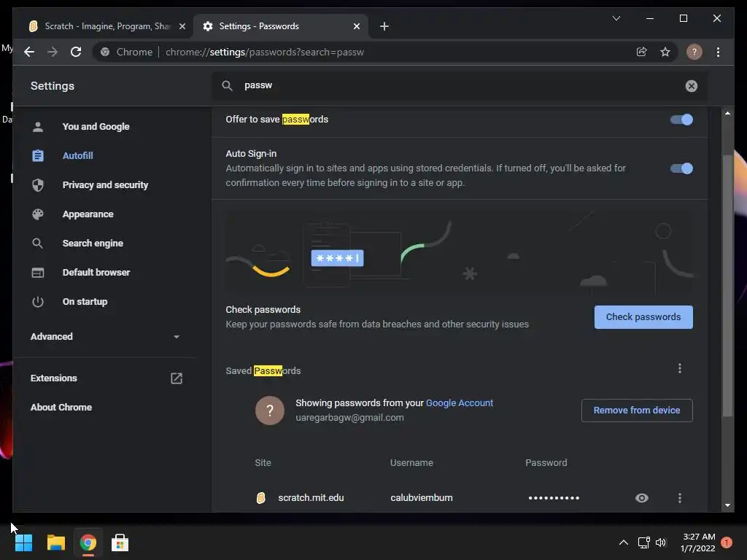747x560 pixels.
Task: Share this page icon in address bar
Action: (x=642, y=52)
